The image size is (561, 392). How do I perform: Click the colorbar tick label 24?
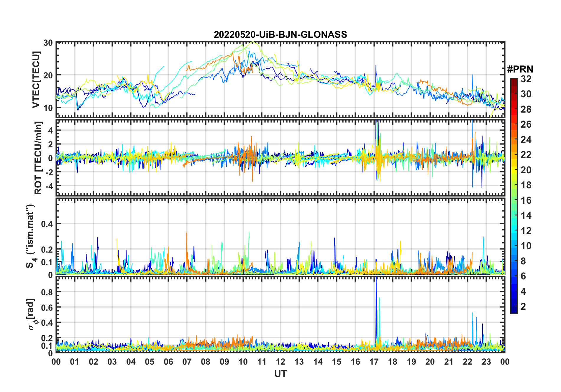(x=526, y=140)
